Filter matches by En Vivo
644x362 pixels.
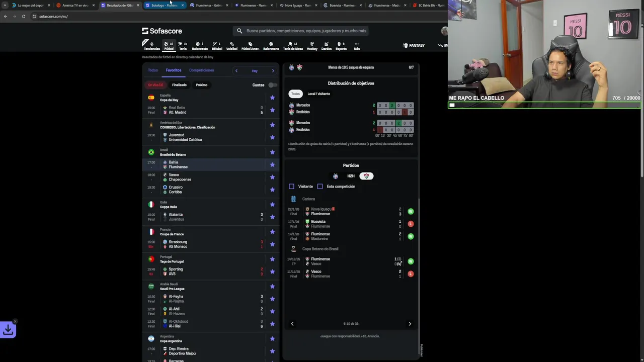pos(155,85)
